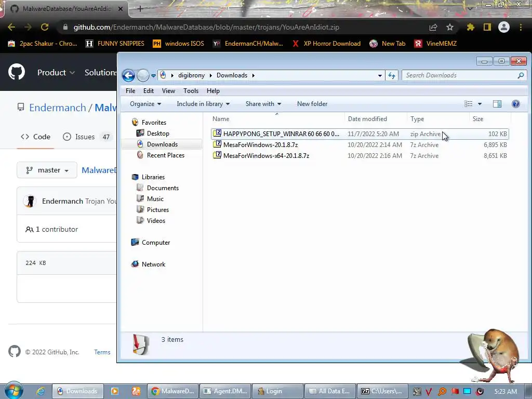532x399 pixels.
Task: Click the search magnifier icon in Explorer
Action: point(521,75)
